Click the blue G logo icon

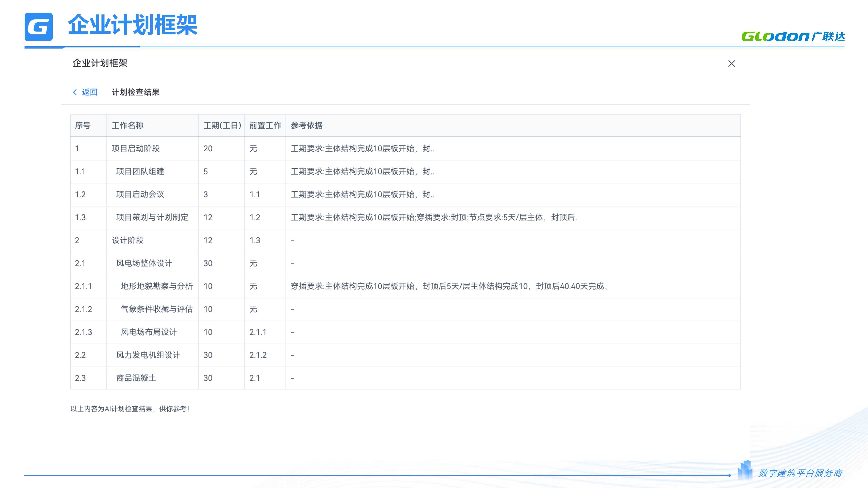[39, 27]
